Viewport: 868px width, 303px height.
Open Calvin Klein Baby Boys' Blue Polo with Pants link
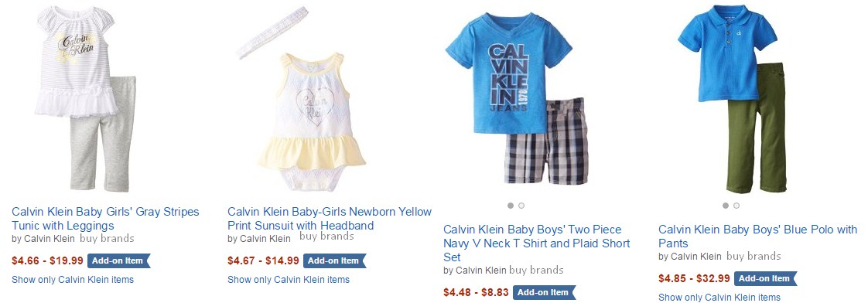click(758, 236)
